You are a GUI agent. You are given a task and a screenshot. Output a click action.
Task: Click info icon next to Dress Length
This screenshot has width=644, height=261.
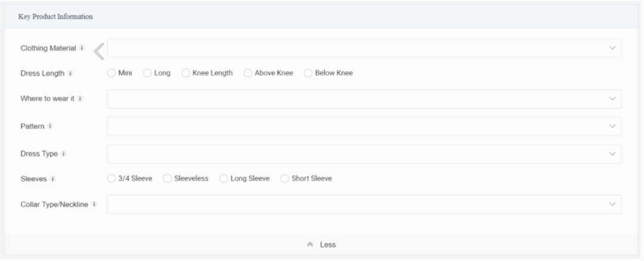click(70, 73)
